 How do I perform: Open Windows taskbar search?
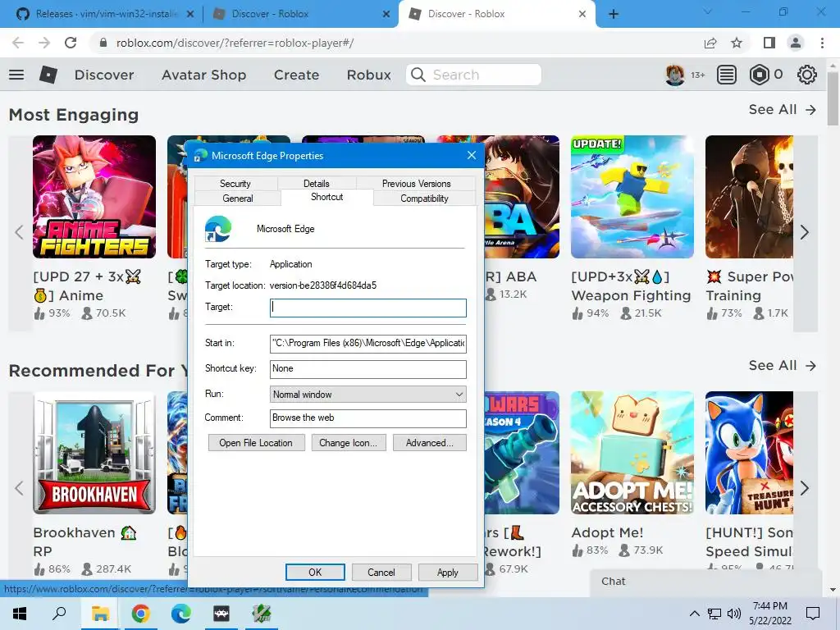pyautogui.click(x=59, y=614)
